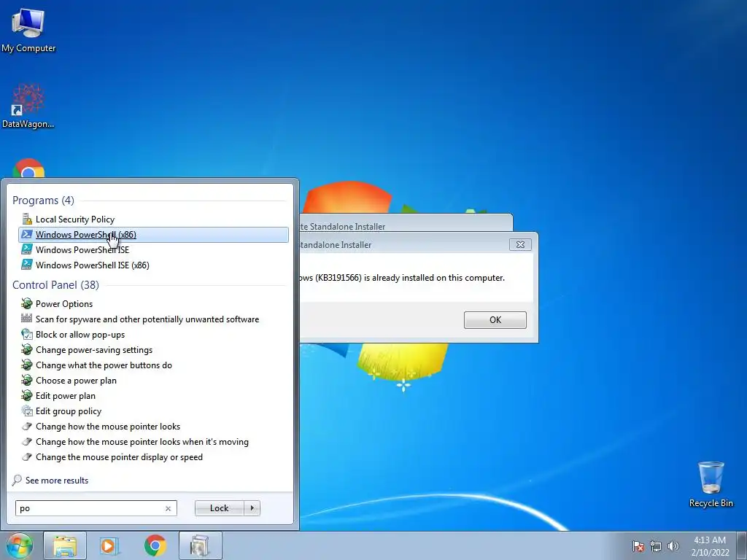Screen dimensions: 747x560
Task: Click the Block or allow pop-ups icon
Action: pyautogui.click(x=27, y=334)
